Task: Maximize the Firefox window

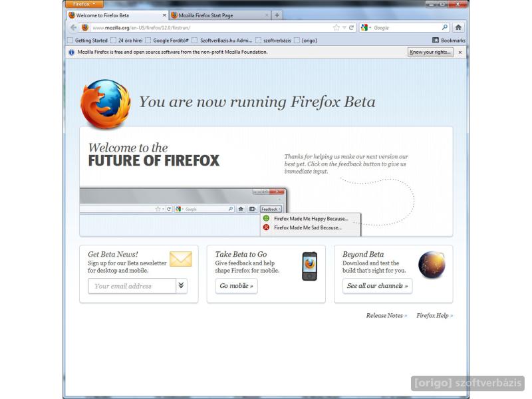Action: [442, 5]
